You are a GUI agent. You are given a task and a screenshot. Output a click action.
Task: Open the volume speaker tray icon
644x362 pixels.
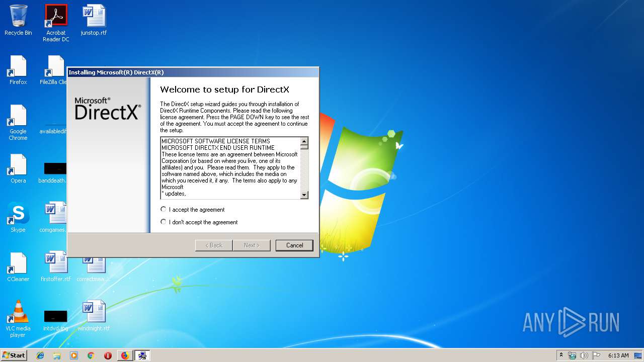click(x=584, y=355)
